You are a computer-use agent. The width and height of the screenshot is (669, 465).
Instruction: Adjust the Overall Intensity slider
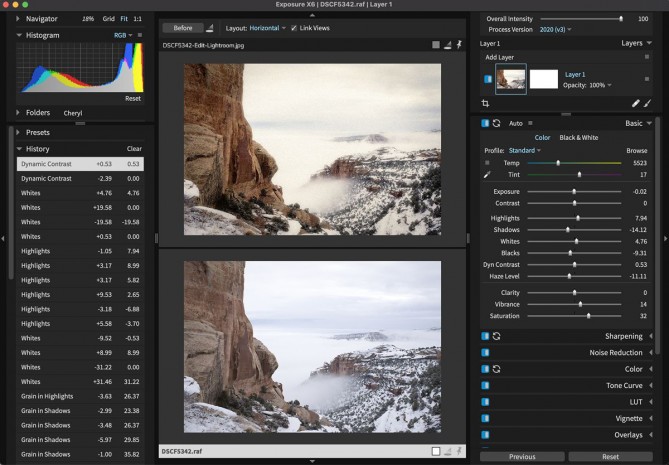pos(581,19)
